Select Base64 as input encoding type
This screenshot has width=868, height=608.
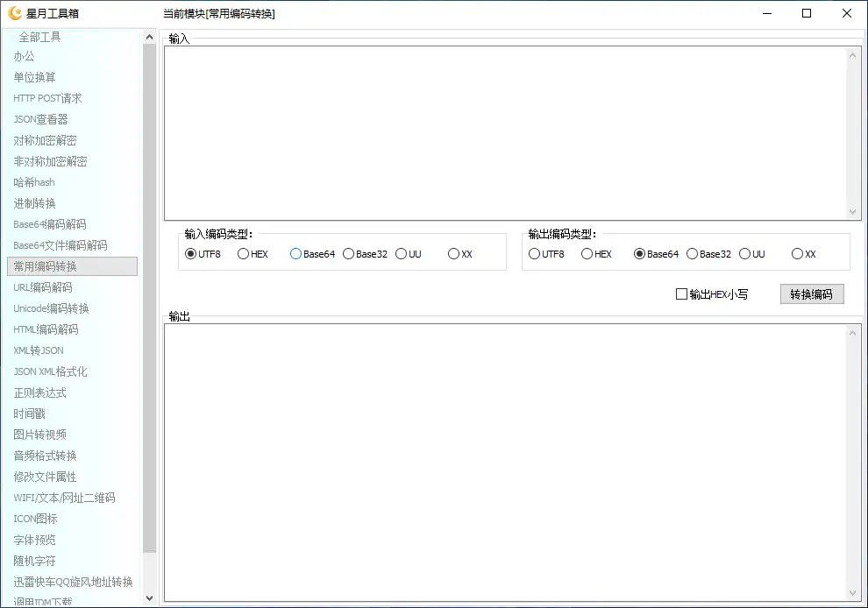tap(312, 254)
